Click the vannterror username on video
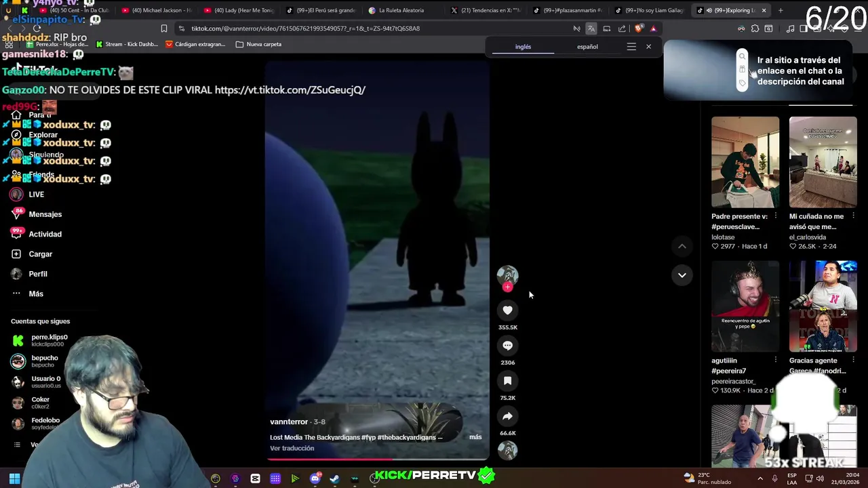This screenshot has width=868, height=488. click(289, 422)
